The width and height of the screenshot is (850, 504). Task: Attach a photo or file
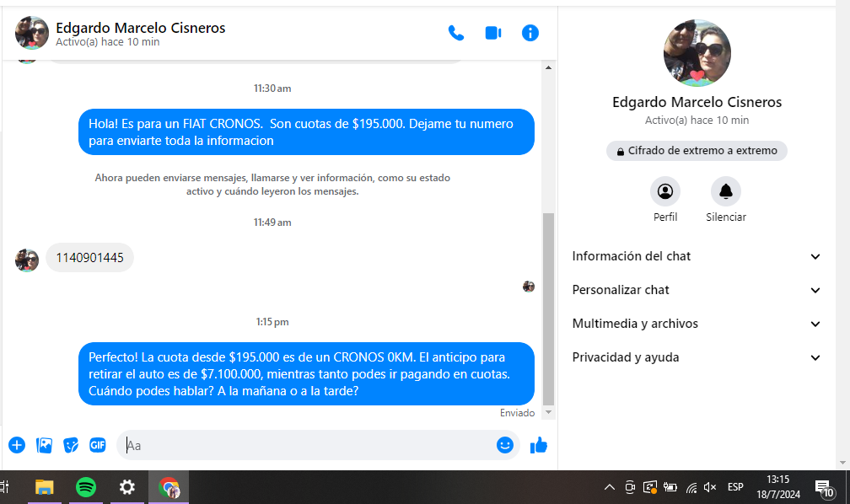(x=44, y=445)
